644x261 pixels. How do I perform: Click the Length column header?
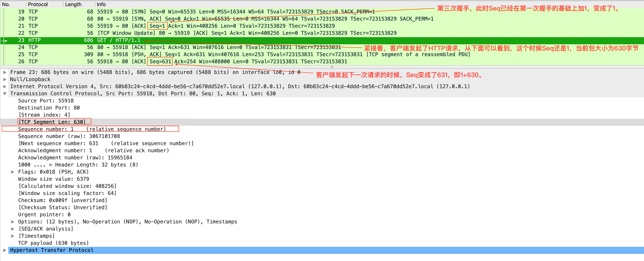tap(73, 4)
